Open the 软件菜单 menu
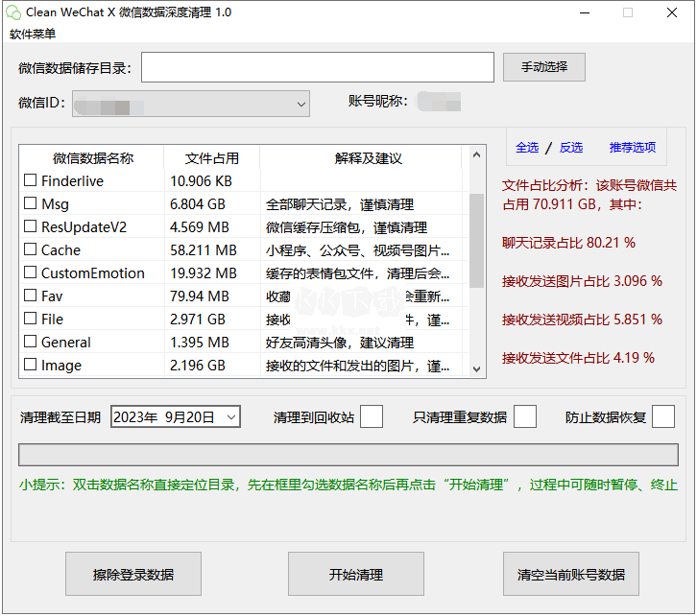The image size is (697, 616). [33, 34]
